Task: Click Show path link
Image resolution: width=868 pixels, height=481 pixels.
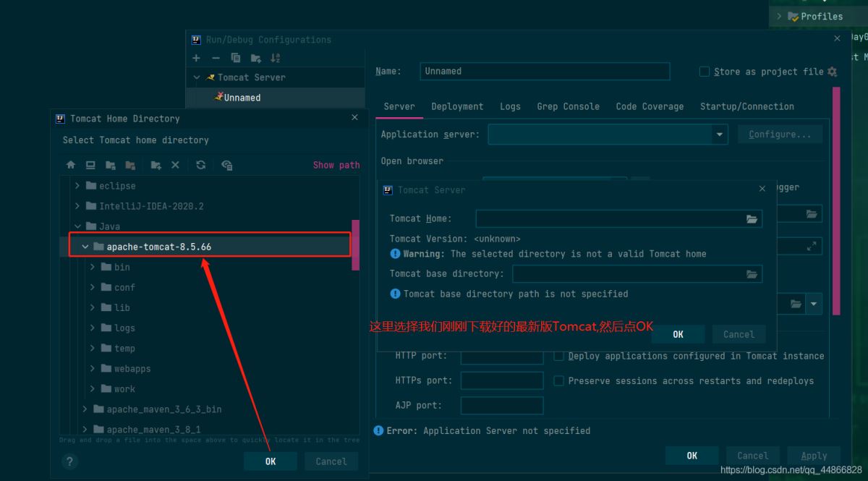Action: coord(336,165)
